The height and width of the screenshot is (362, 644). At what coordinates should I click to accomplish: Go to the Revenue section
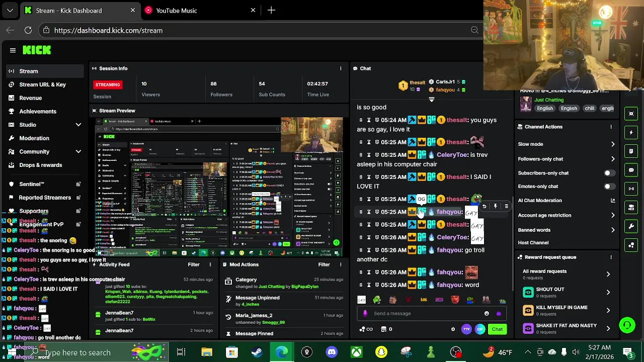coord(30,98)
